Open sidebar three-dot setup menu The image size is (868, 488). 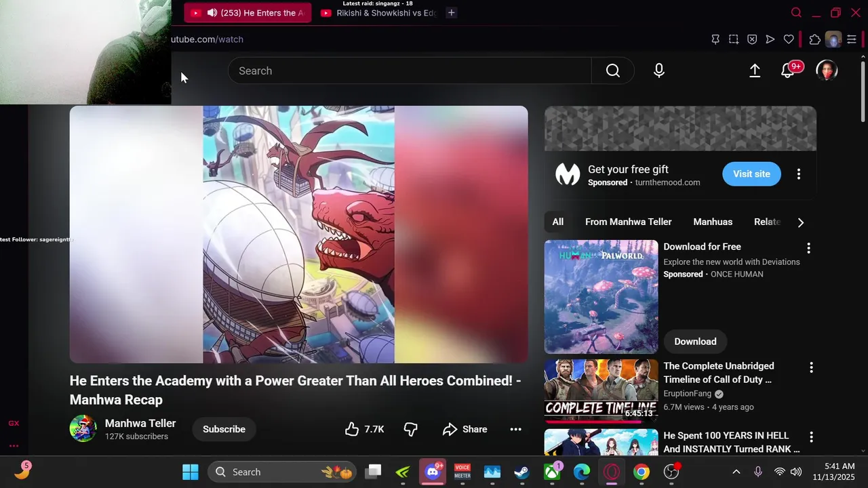(14, 446)
